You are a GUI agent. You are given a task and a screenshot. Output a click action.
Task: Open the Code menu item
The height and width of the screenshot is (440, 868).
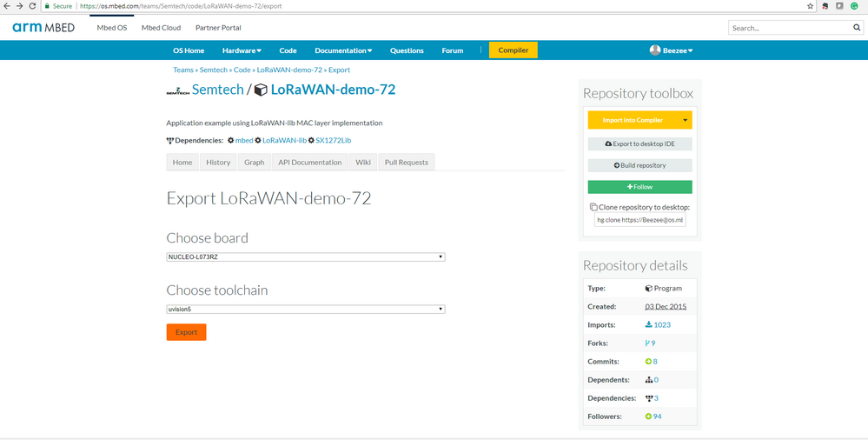coord(288,50)
